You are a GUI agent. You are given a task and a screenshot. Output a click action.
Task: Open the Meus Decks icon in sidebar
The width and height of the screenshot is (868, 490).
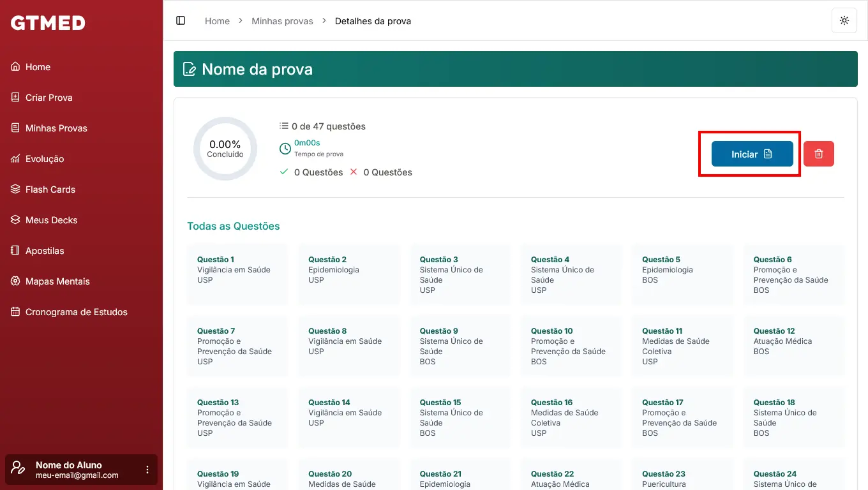point(15,220)
